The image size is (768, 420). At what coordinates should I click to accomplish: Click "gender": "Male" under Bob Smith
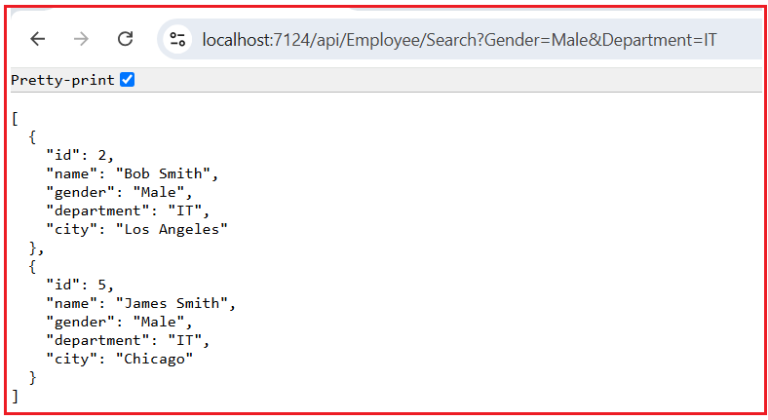119,193
